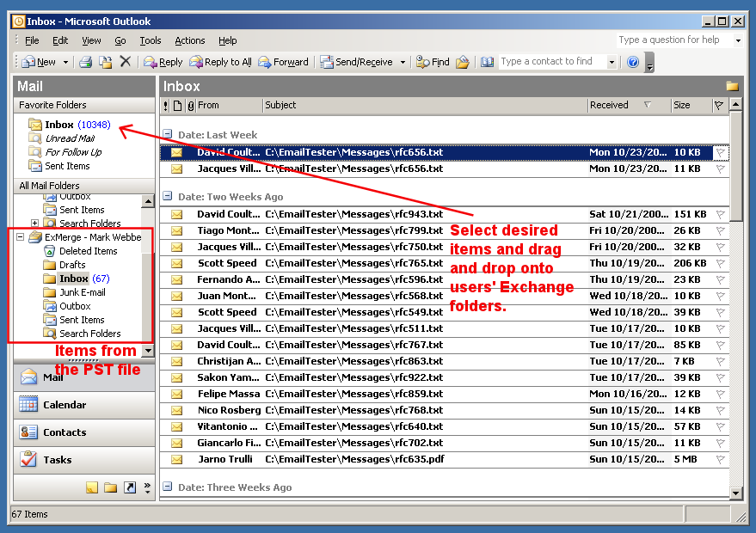
Task: Collapse the Date: Three Weeks Ago group
Action: tap(168, 487)
